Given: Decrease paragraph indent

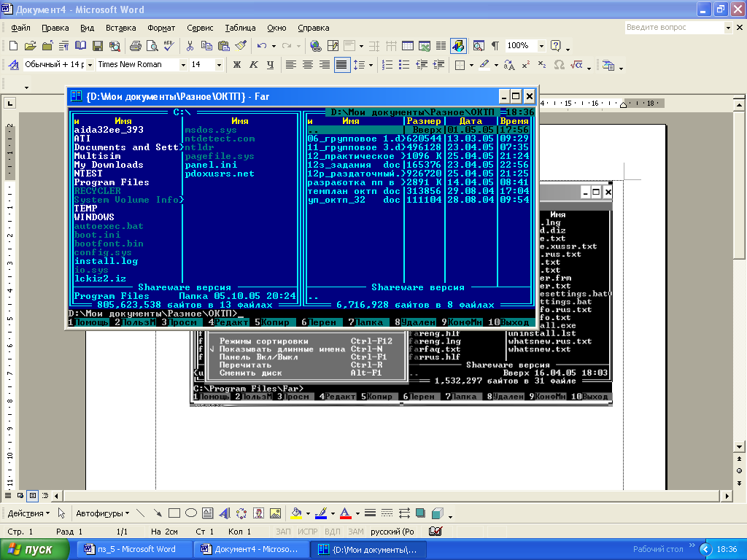Looking at the screenshot, I should (x=422, y=65).
